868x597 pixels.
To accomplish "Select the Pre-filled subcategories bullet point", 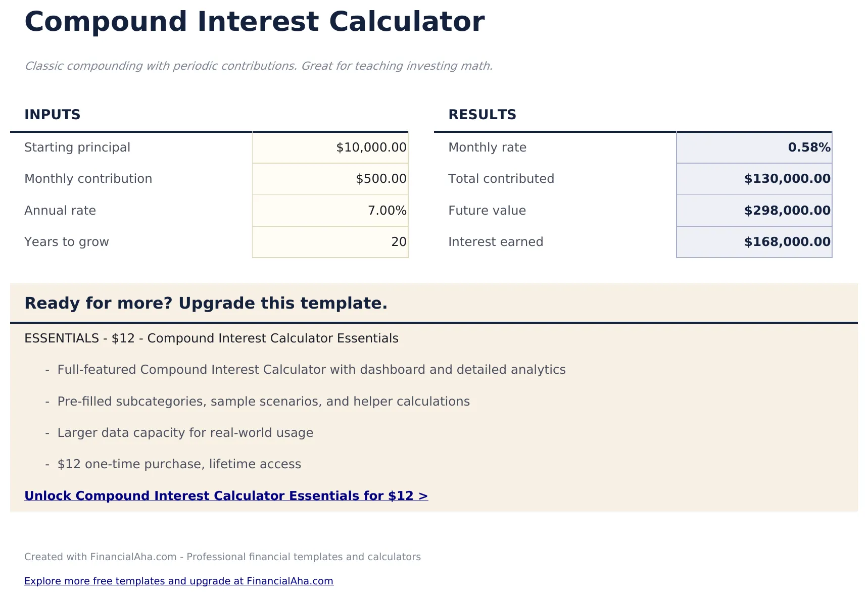I will point(263,401).
